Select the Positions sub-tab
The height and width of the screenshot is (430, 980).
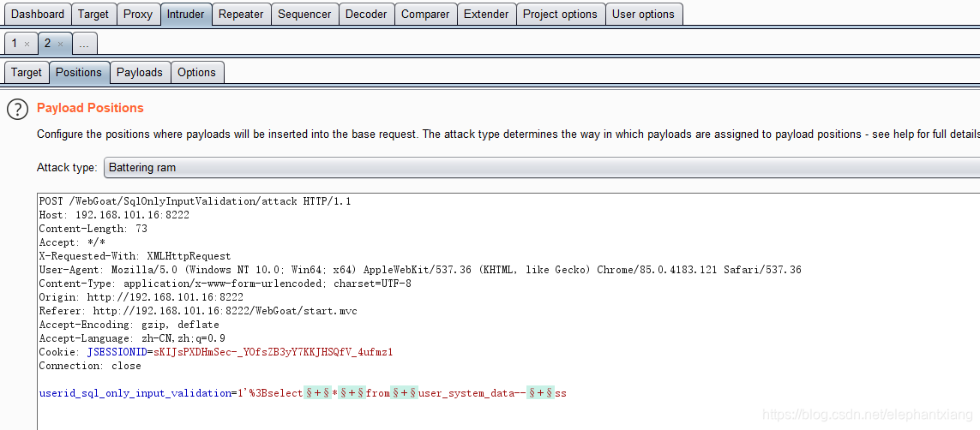pyautogui.click(x=79, y=73)
